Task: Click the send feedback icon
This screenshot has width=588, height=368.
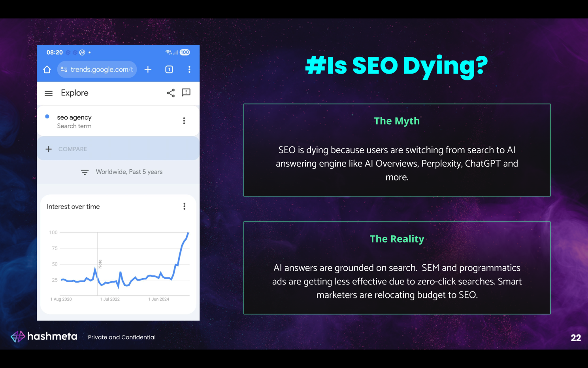Action: (186, 93)
